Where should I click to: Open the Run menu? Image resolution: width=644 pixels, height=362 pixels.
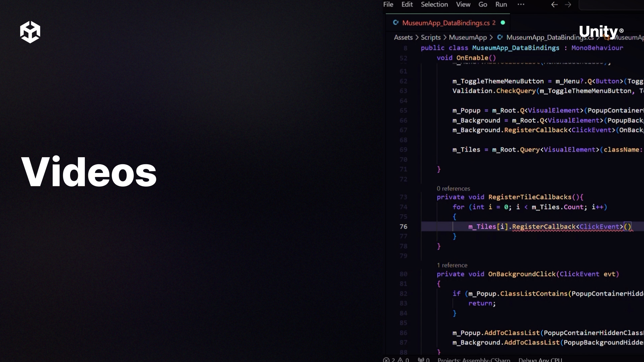tap(501, 5)
